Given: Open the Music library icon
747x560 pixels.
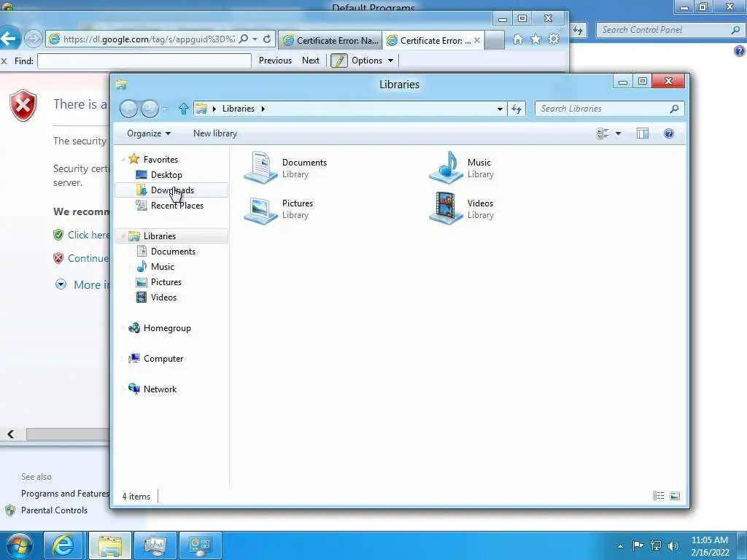Looking at the screenshot, I should point(446,168).
